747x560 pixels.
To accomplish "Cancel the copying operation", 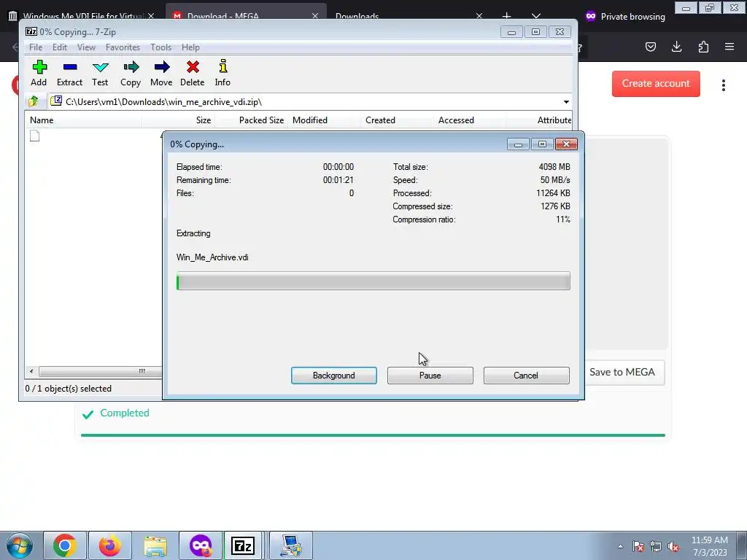I will pyautogui.click(x=526, y=376).
